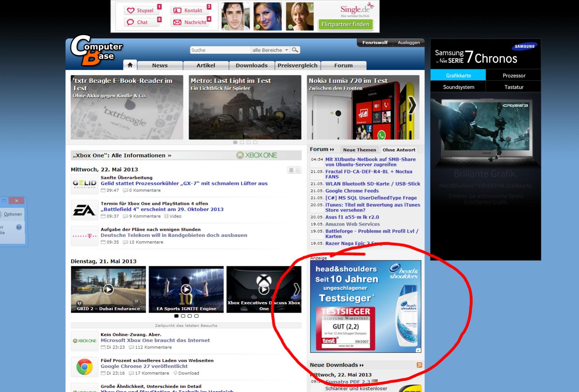The width and height of the screenshot is (579, 392).
Task: Click the Google Chrome logo icon
Action: (84, 367)
